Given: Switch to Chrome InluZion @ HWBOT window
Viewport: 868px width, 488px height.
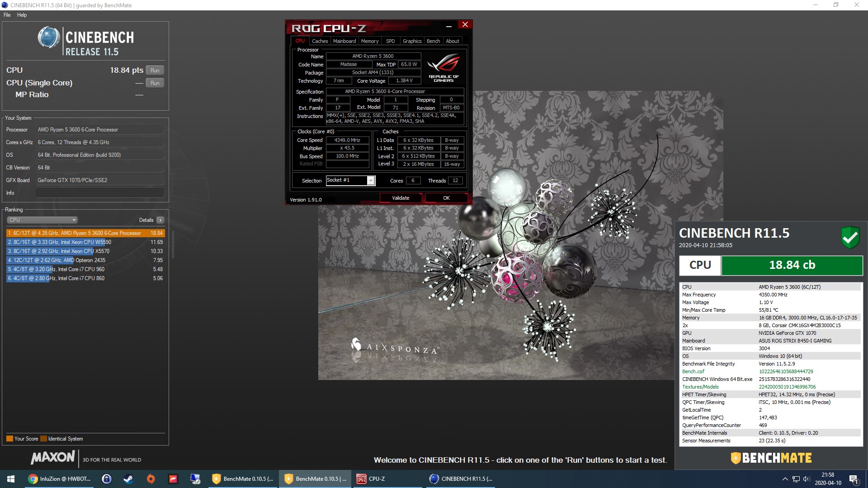Looking at the screenshot, I should [59, 479].
